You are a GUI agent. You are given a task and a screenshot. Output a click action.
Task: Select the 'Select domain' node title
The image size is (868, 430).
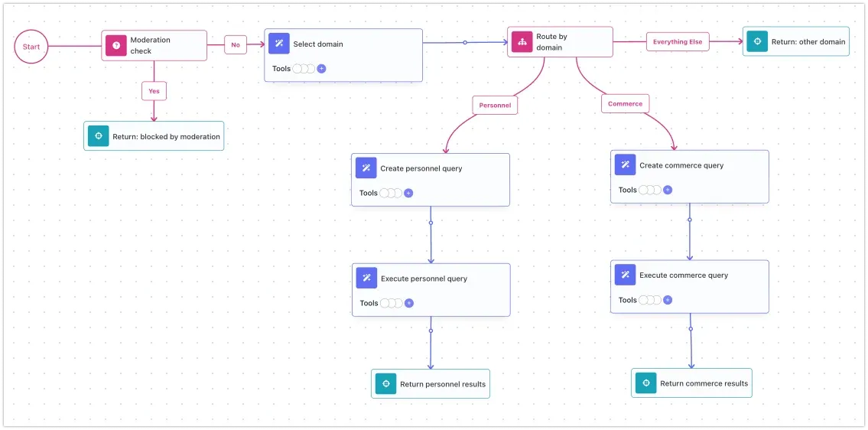(x=317, y=44)
